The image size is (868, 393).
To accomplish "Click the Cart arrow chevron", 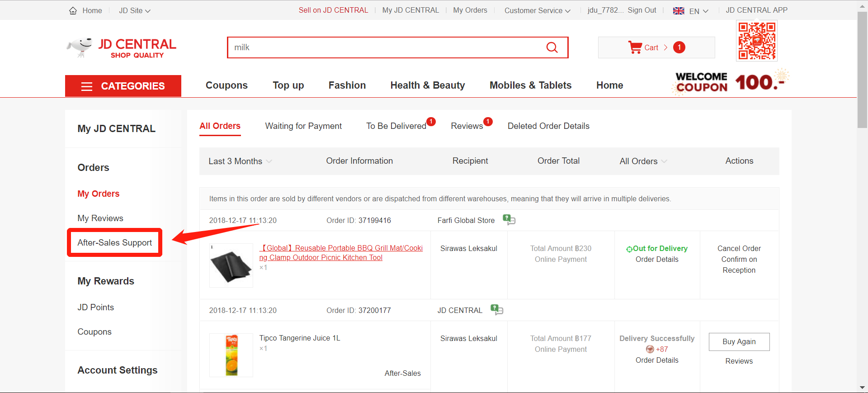I will [665, 47].
